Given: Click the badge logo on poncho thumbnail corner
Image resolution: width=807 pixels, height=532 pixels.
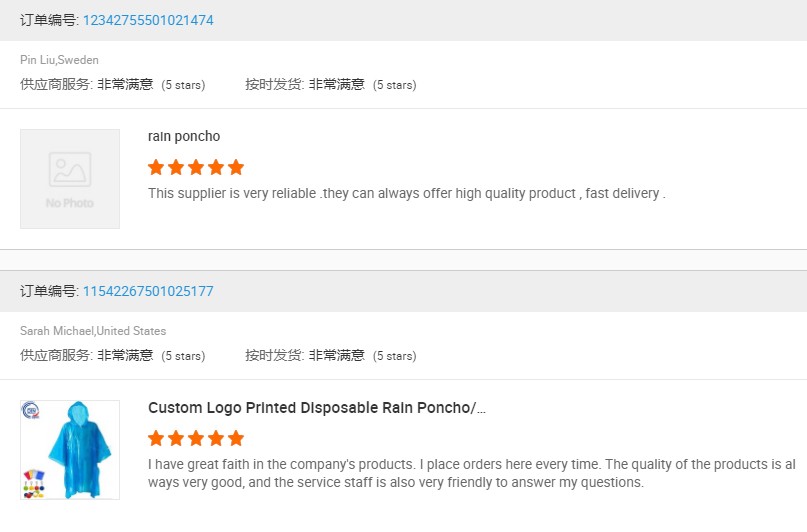Looking at the screenshot, I should pyautogui.click(x=30, y=410).
